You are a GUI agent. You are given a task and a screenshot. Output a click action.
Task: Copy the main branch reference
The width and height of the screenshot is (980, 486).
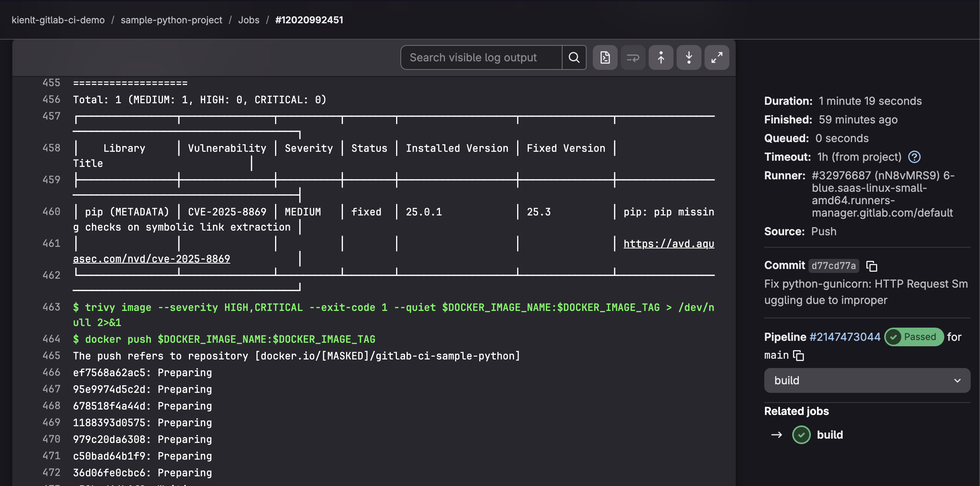click(798, 355)
